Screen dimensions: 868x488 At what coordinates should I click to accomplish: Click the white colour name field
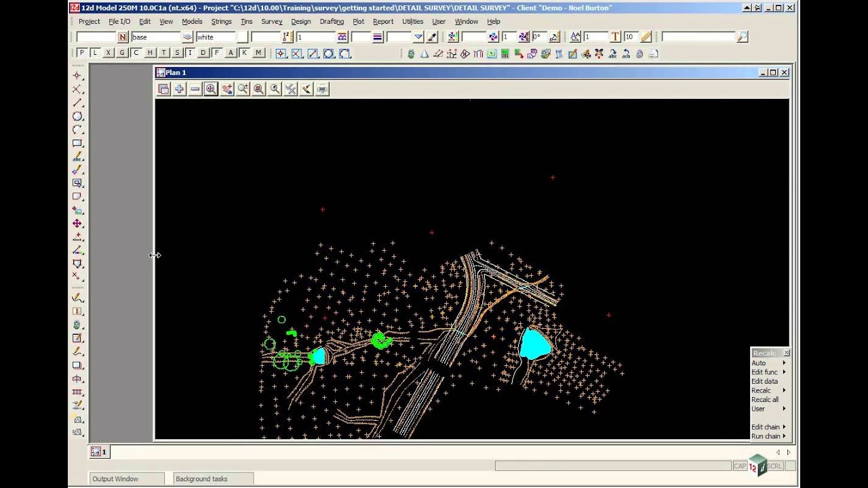(x=215, y=37)
